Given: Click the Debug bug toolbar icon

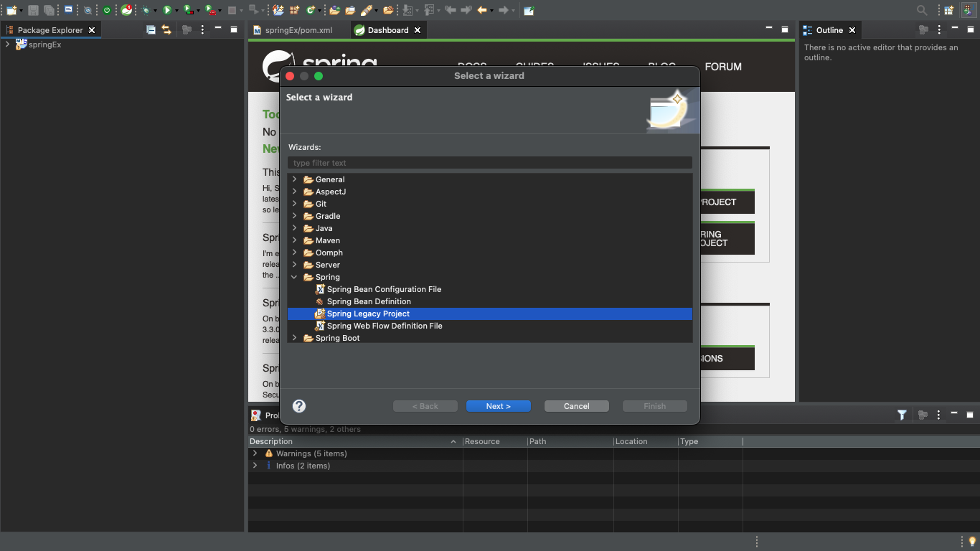Looking at the screenshot, I should pyautogui.click(x=146, y=10).
